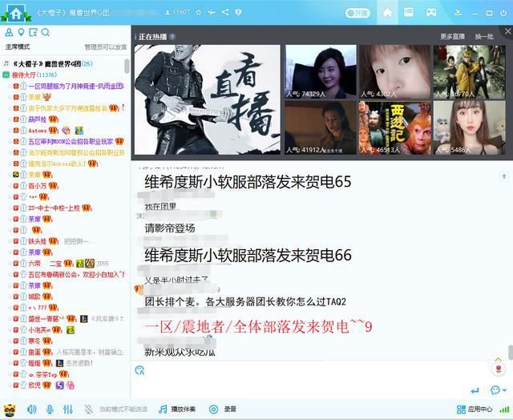Select user 鱼蛋 in list
Image resolution: width=513 pixels, height=420 pixels.
pos(34,353)
